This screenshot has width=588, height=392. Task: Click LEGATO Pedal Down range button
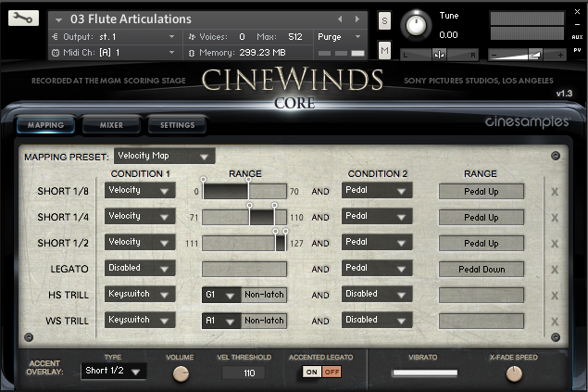482,270
